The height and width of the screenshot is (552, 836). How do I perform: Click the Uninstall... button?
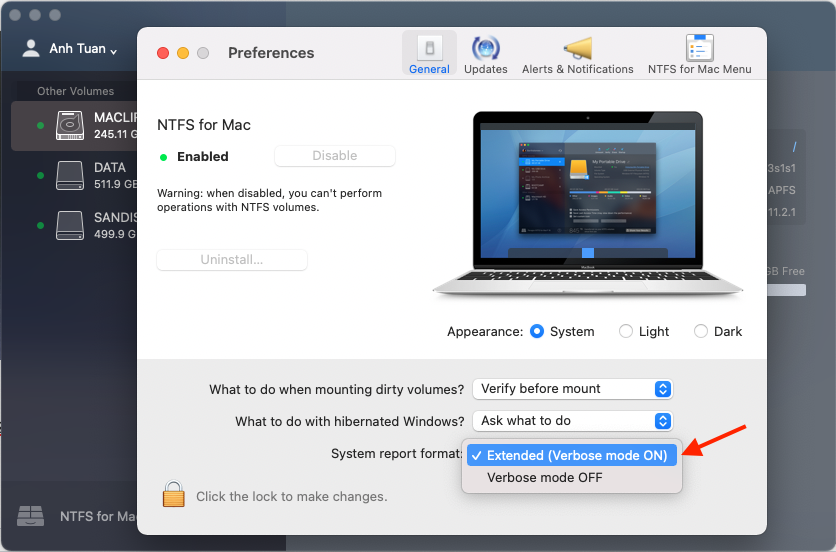[231, 260]
